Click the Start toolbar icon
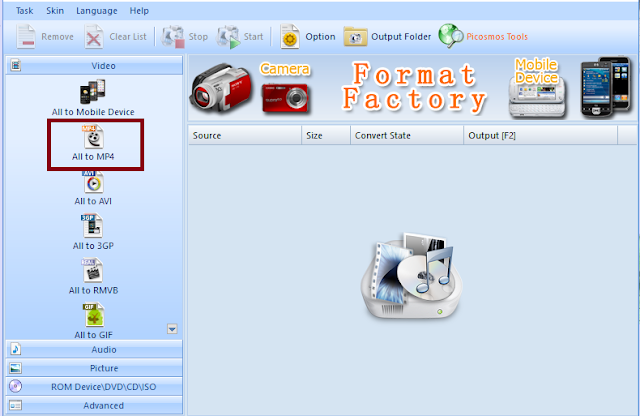 click(228, 37)
